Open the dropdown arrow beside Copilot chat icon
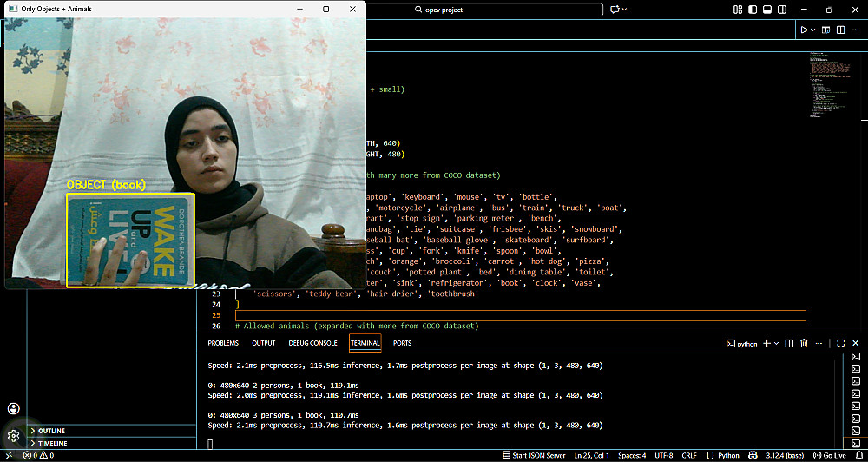The height and width of the screenshot is (462, 868). 624,10
